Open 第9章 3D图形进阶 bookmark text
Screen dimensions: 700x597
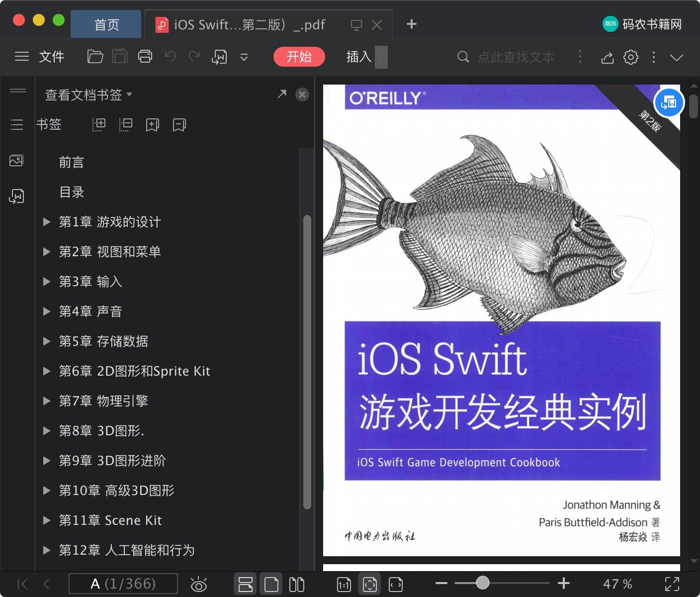pos(112,461)
